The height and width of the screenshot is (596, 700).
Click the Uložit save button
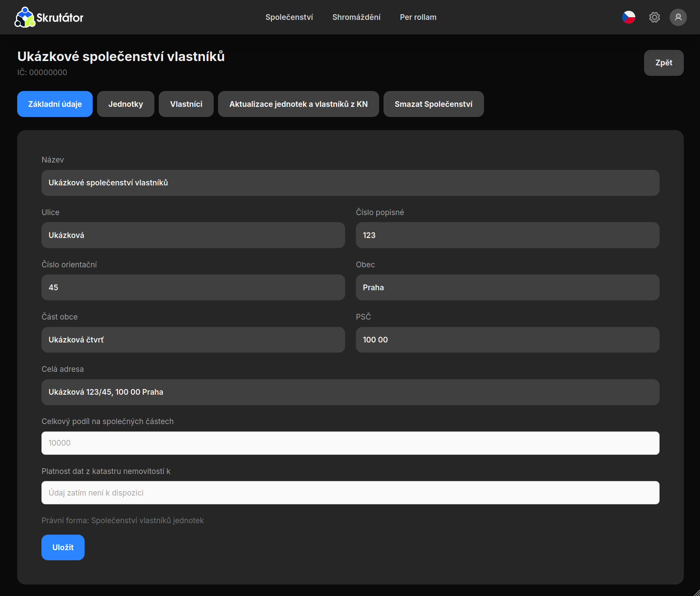[x=63, y=547]
